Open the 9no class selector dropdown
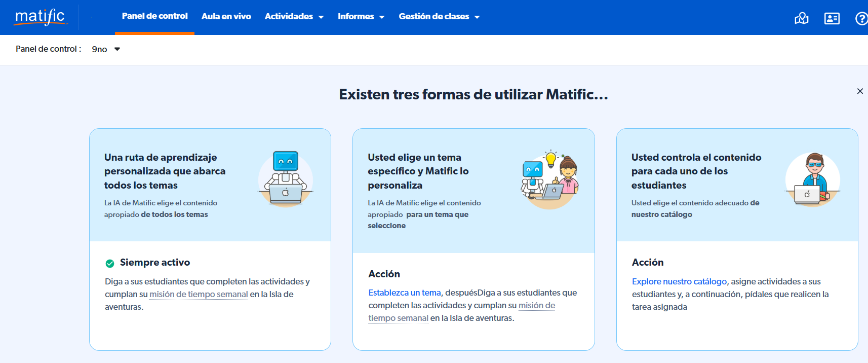Viewport: 868px width, 363px height. [x=106, y=49]
